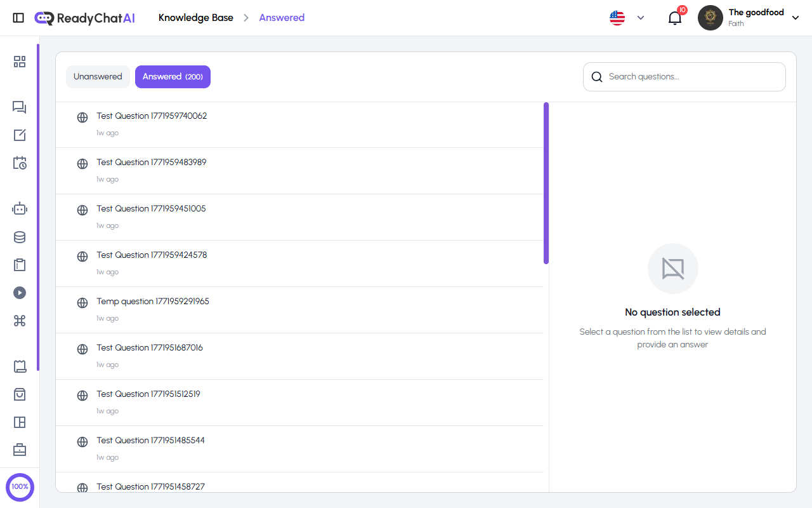Screen dimensions: 812x508
Task: Select the database icon in sidebar
Action: (19, 237)
